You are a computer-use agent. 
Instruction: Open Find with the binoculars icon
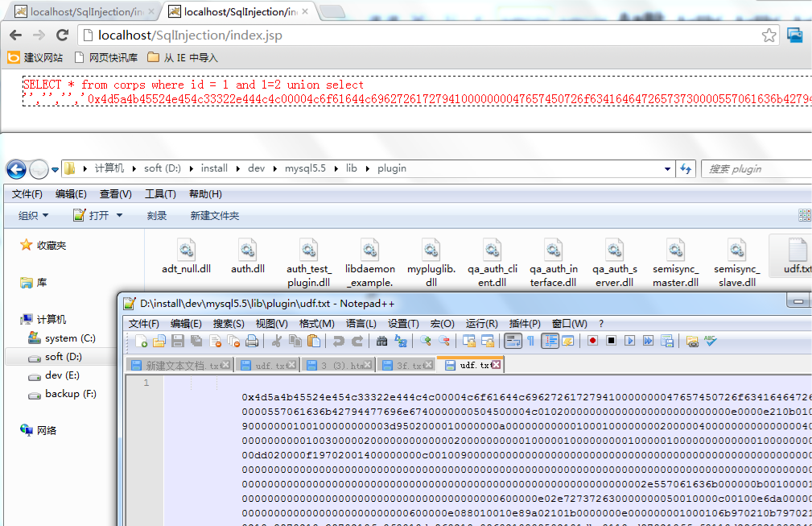pos(382,342)
